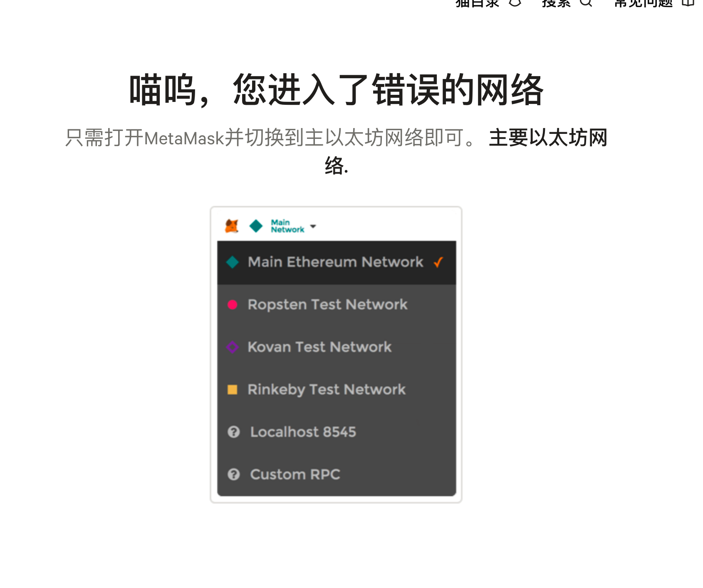Screen dimensions: 703x588
Task: Click the orange checkmark next to Main Ethereum Network
Action: pyautogui.click(x=438, y=262)
